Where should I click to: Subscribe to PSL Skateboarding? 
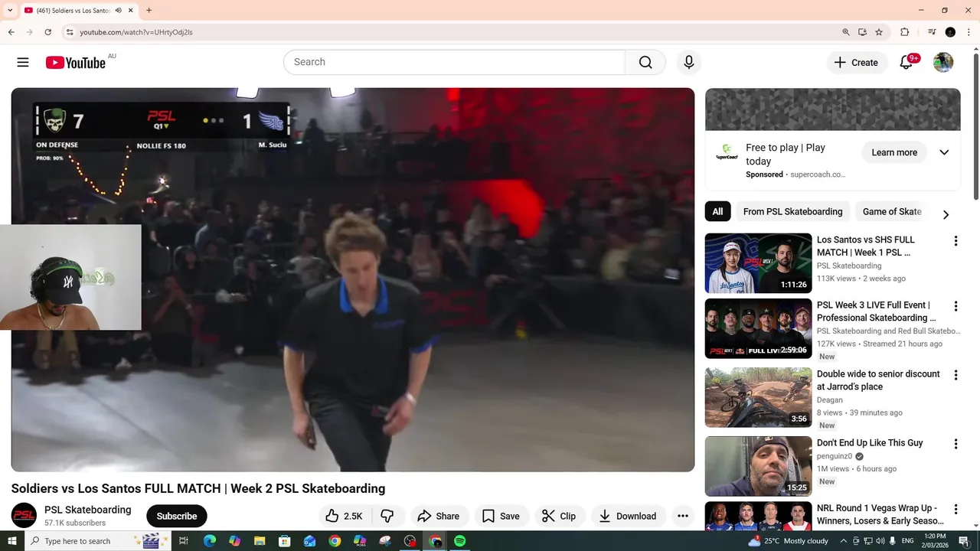pyautogui.click(x=177, y=516)
